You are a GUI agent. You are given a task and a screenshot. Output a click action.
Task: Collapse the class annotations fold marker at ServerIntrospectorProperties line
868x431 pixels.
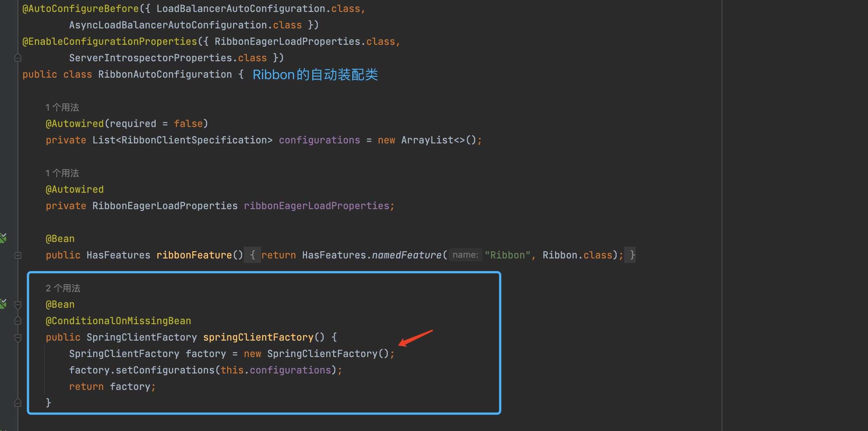[x=18, y=58]
